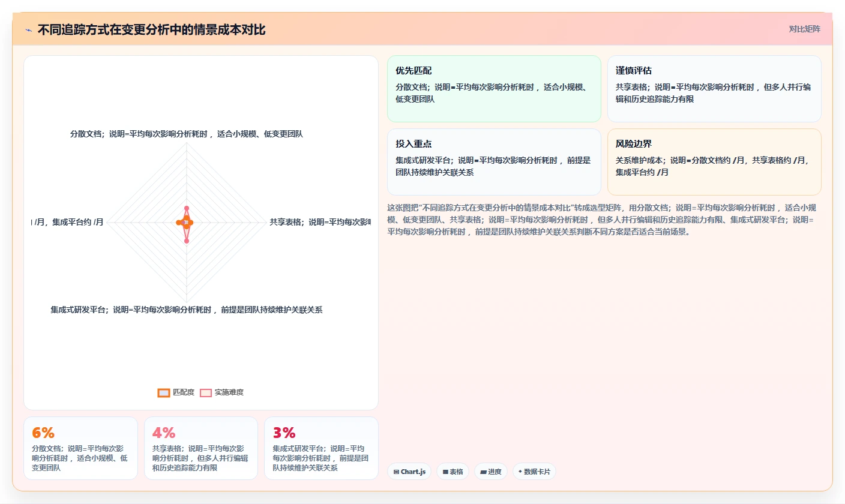Toggle the 匹配度 legend entry
The image size is (845, 504).
click(176, 392)
